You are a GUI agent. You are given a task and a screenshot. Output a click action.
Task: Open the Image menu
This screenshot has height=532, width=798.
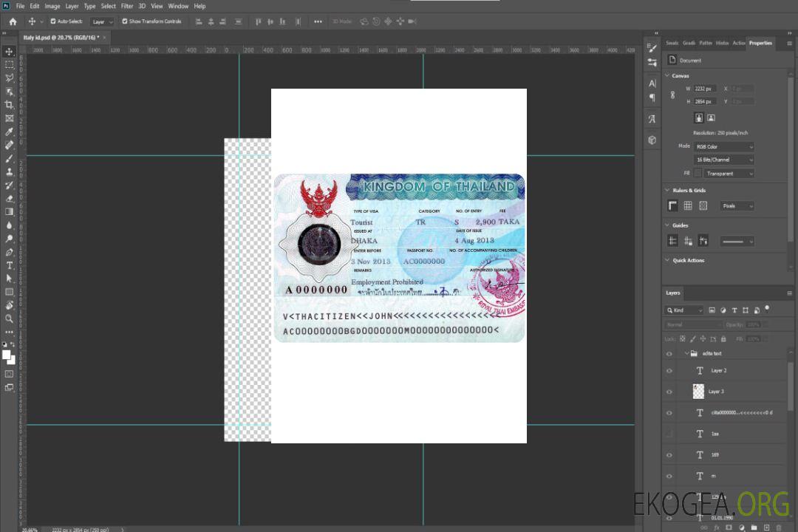click(x=52, y=6)
